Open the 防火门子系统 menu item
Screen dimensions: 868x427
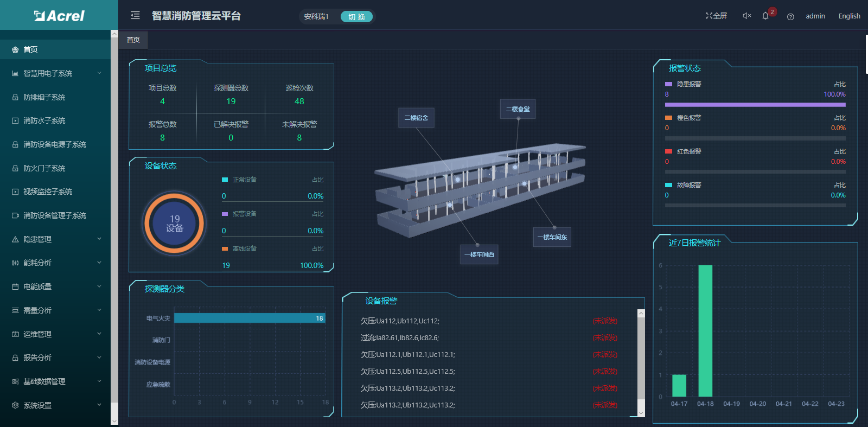click(55, 168)
